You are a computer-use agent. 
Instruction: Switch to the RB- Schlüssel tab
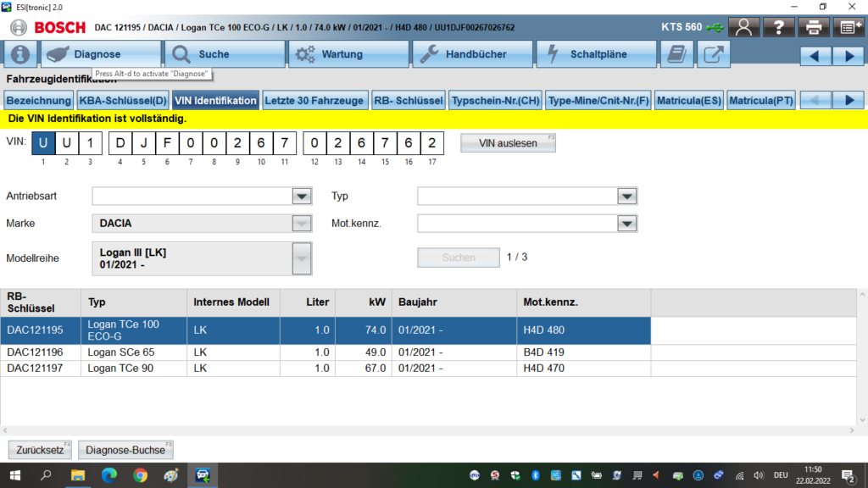pos(409,101)
